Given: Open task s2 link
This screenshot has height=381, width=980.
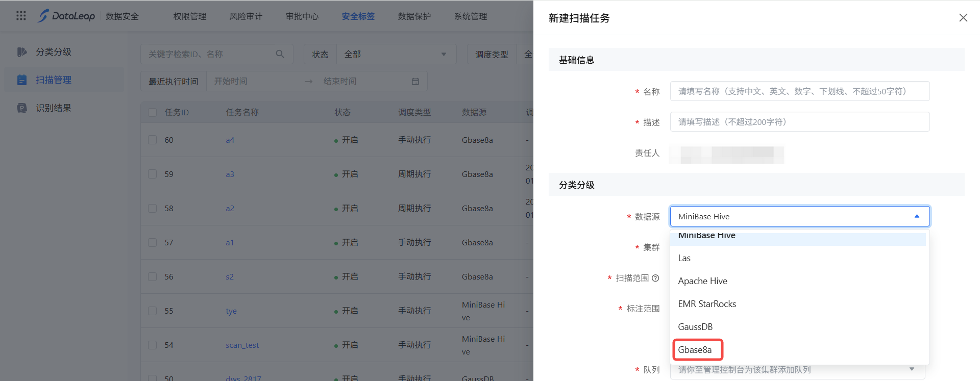Looking at the screenshot, I should click(x=230, y=276).
